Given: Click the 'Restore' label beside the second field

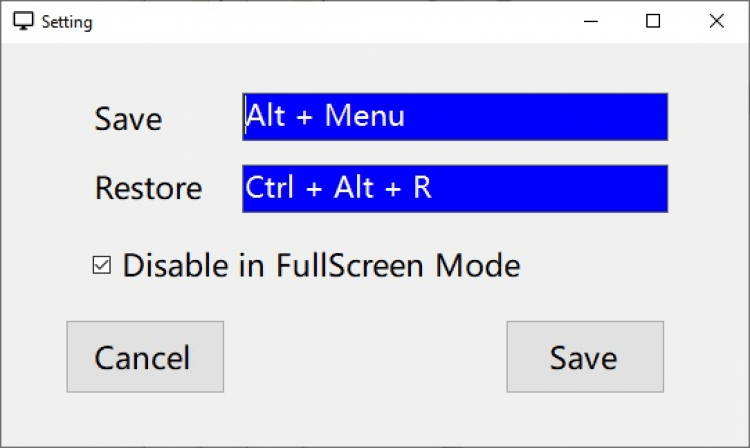Looking at the screenshot, I should (148, 188).
